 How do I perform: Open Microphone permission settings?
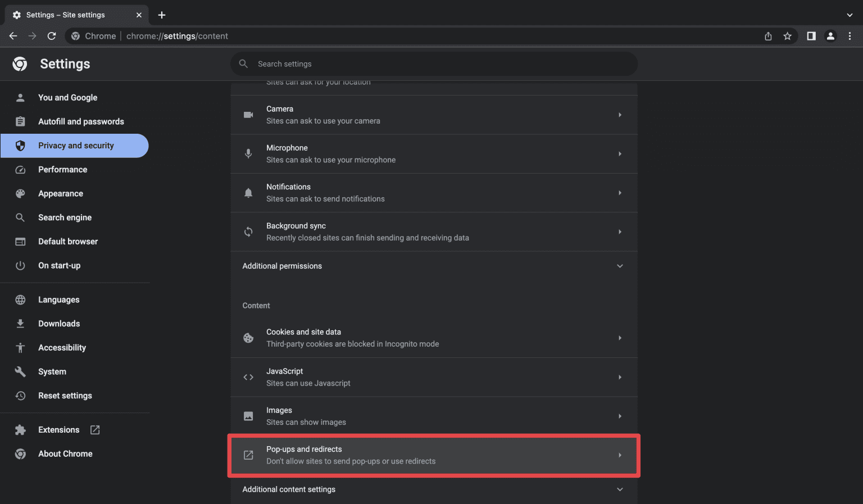[433, 153]
